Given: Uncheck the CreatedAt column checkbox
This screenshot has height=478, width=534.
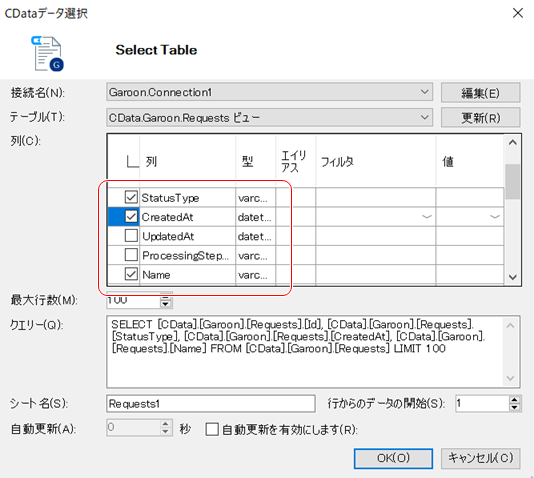Looking at the screenshot, I should [x=131, y=216].
